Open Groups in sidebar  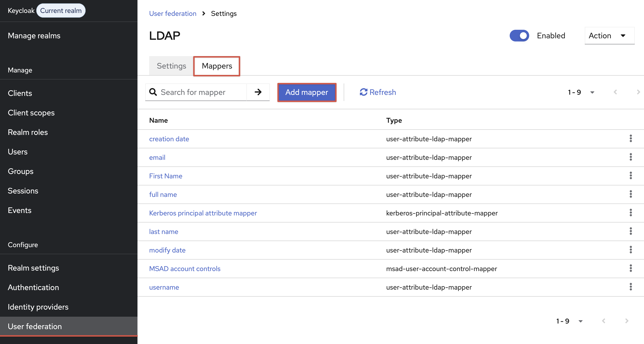pyautogui.click(x=20, y=171)
